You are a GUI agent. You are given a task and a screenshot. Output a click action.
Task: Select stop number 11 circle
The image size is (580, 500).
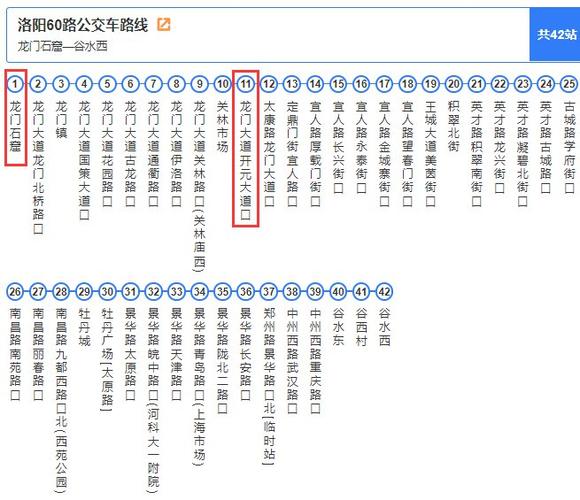[246, 84]
